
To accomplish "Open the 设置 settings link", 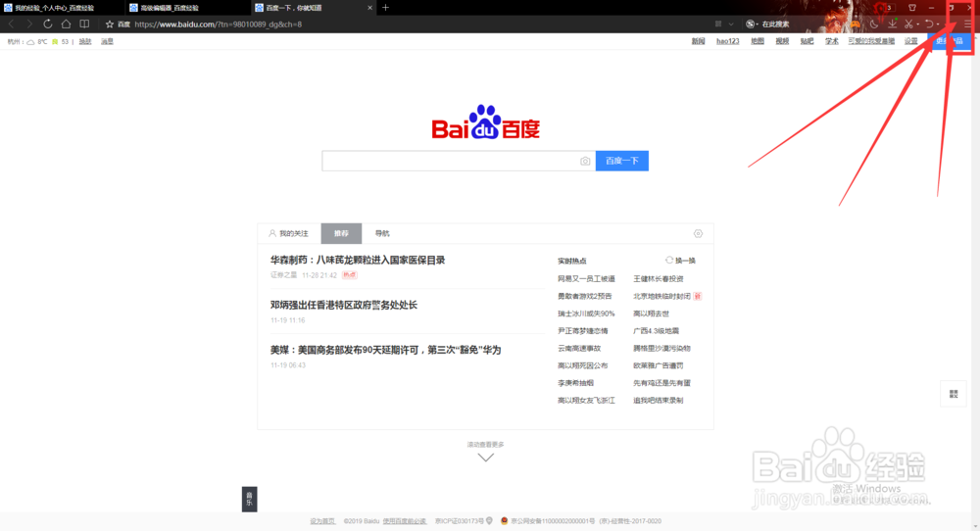I will [911, 41].
